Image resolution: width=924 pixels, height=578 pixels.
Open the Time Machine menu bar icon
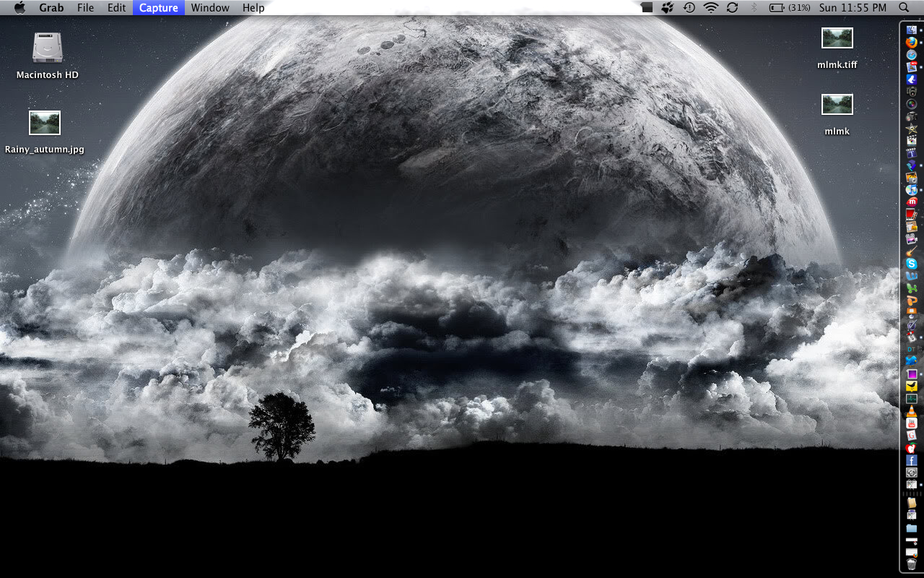coord(690,8)
